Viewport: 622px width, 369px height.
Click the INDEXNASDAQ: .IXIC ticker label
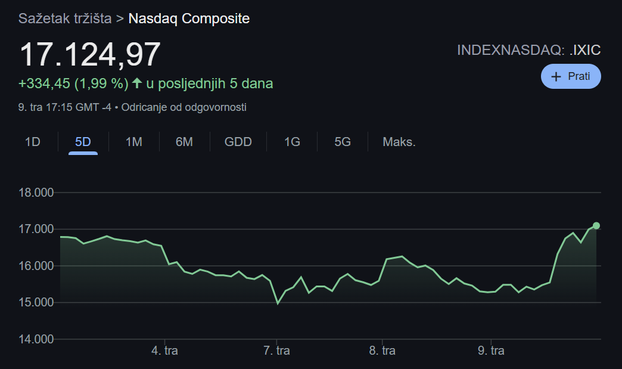click(529, 50)
